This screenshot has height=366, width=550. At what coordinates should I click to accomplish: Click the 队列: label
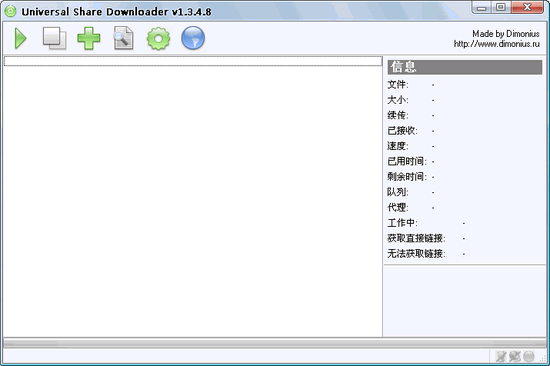(x=398, y=192)
